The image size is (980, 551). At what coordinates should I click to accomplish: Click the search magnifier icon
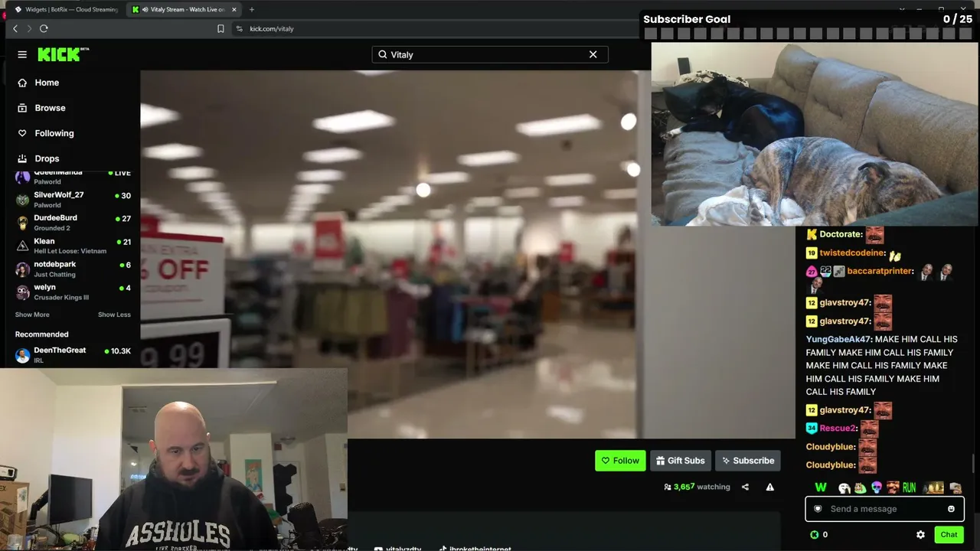[383, 54]
